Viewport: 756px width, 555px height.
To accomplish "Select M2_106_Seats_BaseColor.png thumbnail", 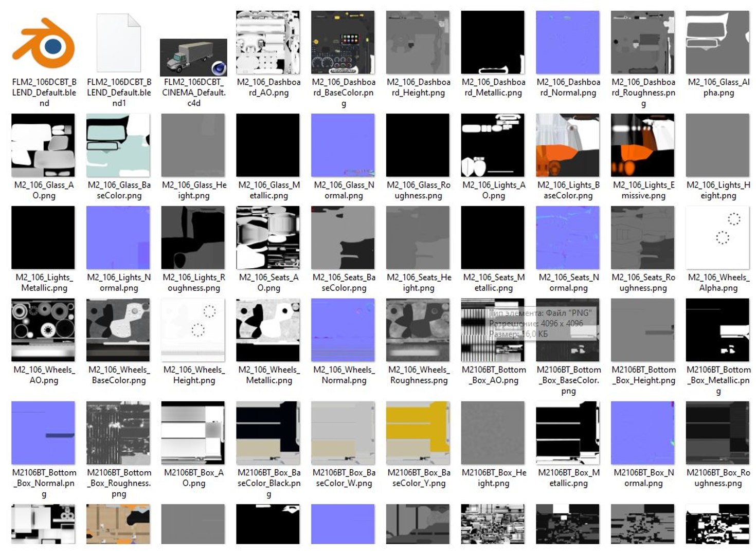I will (343, 238).
